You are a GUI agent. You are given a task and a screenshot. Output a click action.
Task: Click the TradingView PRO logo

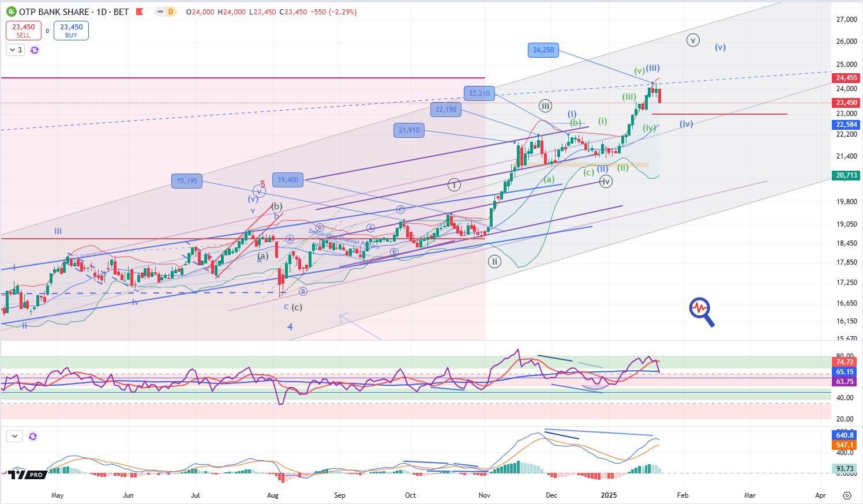click(26, 475)
